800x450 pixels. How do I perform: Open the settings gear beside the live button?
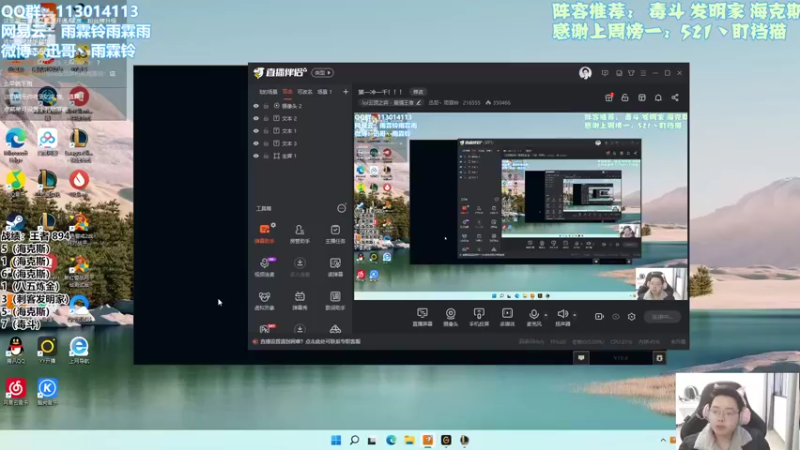(632, 317)
